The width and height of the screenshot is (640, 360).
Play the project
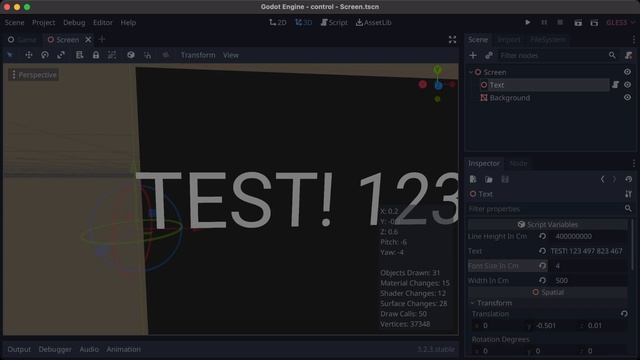pos(528,22)
